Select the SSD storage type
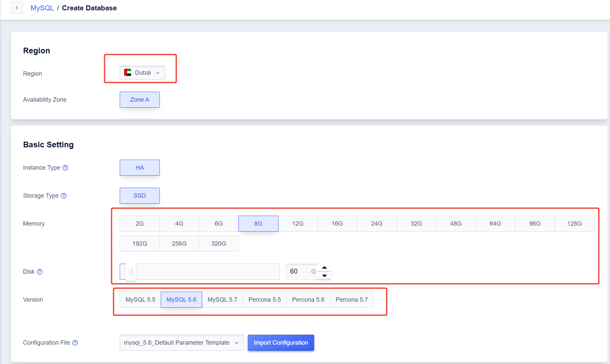This screenshot has width=610, height=364. [140, 196]
